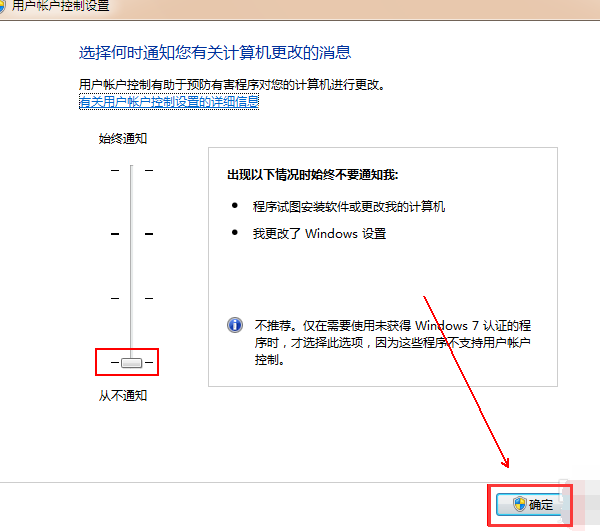Click the 始终通知 label above the slider

123,138
